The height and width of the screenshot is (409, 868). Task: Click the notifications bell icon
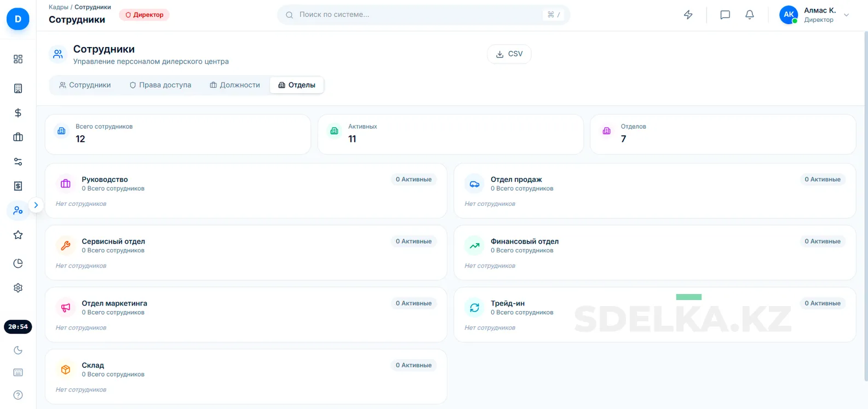click(x=750, y=15)
